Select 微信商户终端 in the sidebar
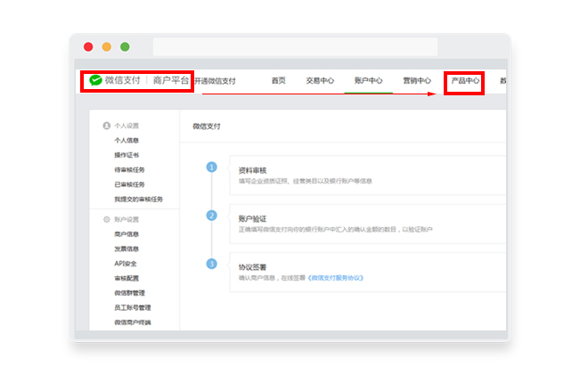The height and width of the screenshot is (383, 588). coord(133,322)
